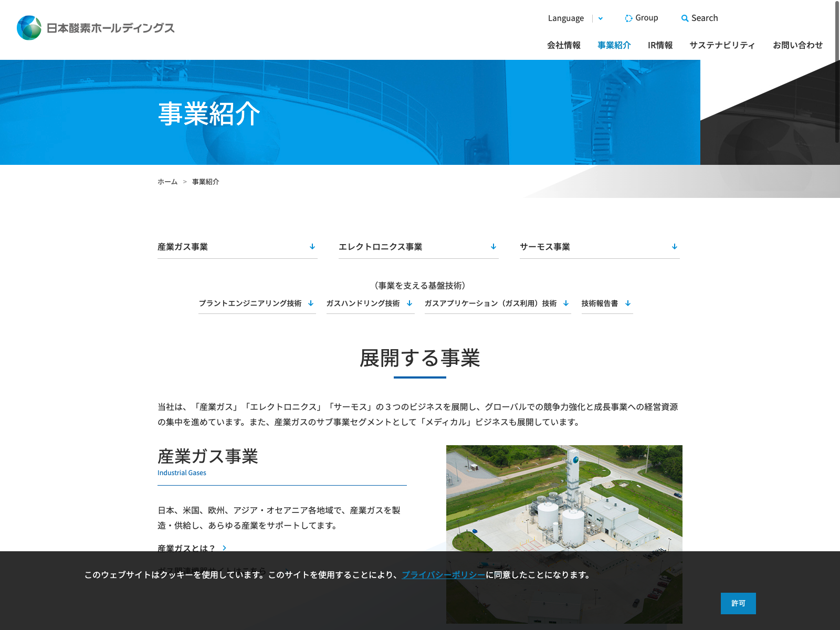This screenshot has width=840, height=630.
Task: Click down arrow beside エレクトロニクス事業
Action: point(493,247)
